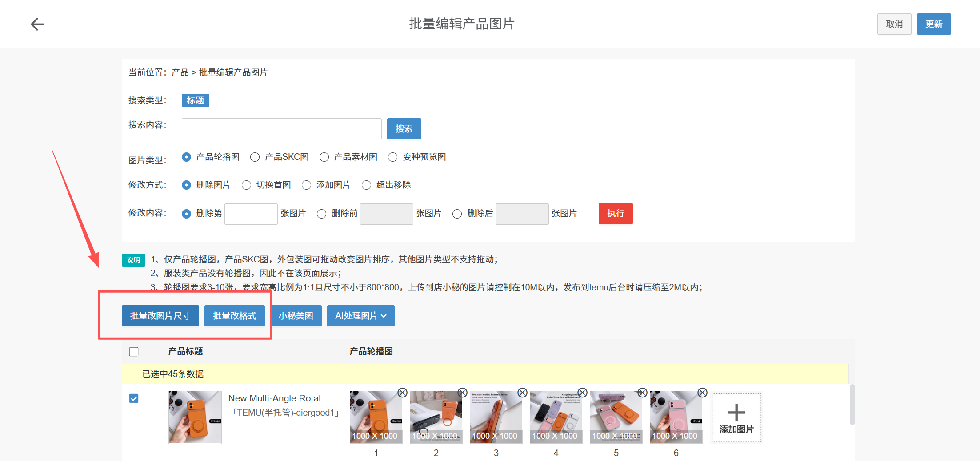Click the store label TEMU(半托管)-qiergood1
The height and width of the screenshot is (461, 980).
pos(285,413)
